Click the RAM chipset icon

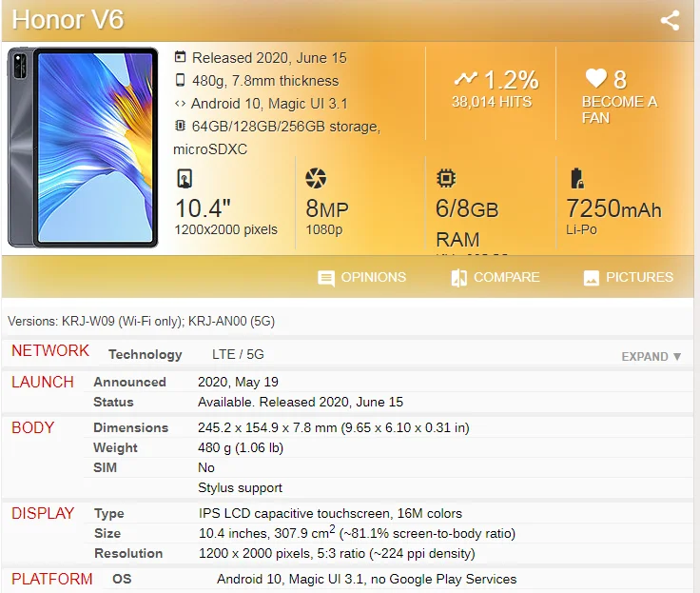point(446,178)
